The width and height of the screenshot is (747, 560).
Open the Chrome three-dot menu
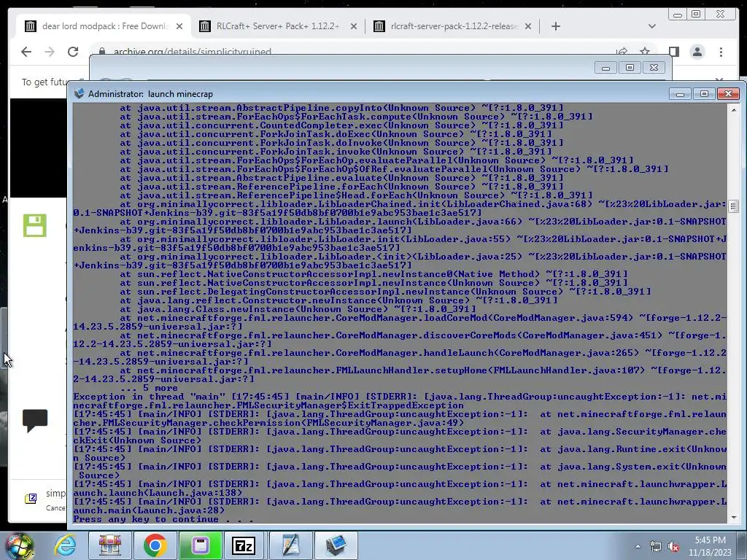point(721,52)
